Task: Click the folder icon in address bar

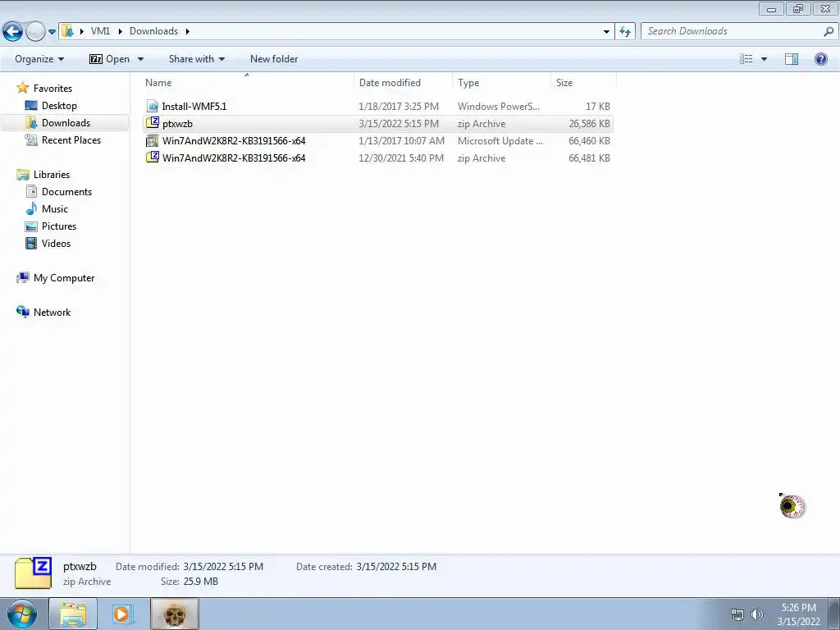Action: [67, 31]
